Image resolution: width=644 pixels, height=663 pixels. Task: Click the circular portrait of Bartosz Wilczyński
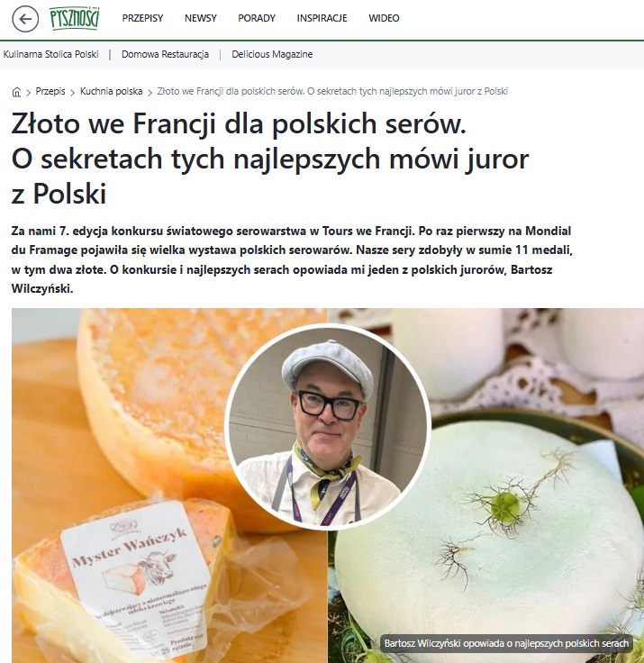(x=328, y=426)
